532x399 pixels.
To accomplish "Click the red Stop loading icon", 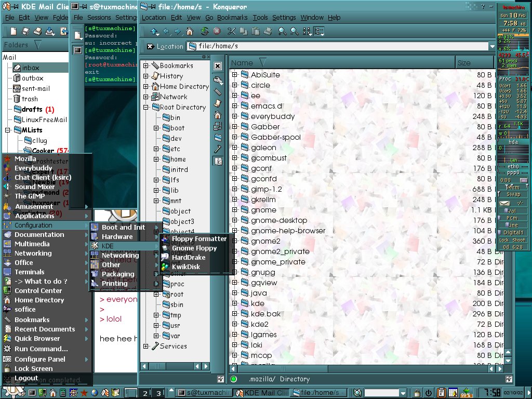I will coord(217,32).
